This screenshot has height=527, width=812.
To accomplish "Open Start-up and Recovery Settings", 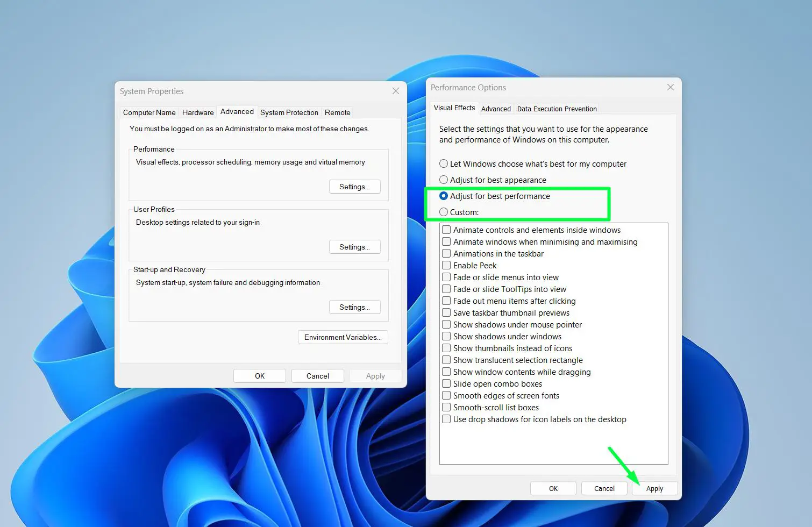I will (354, 307).
